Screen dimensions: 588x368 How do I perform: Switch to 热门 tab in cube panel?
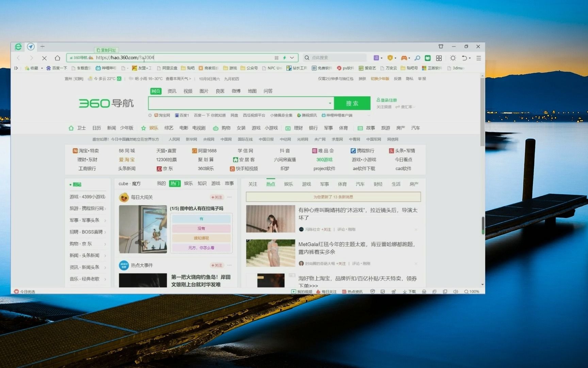tap(175, 183)
